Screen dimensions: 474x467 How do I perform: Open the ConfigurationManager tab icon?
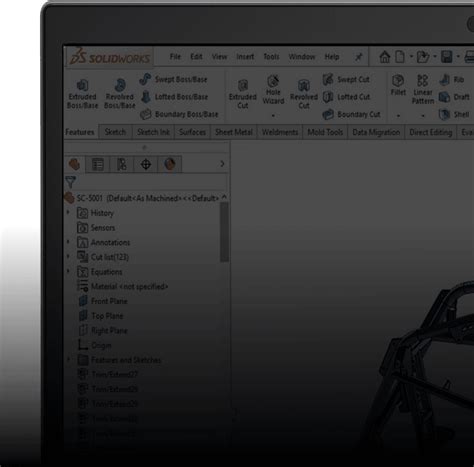(x=122, y=164)
